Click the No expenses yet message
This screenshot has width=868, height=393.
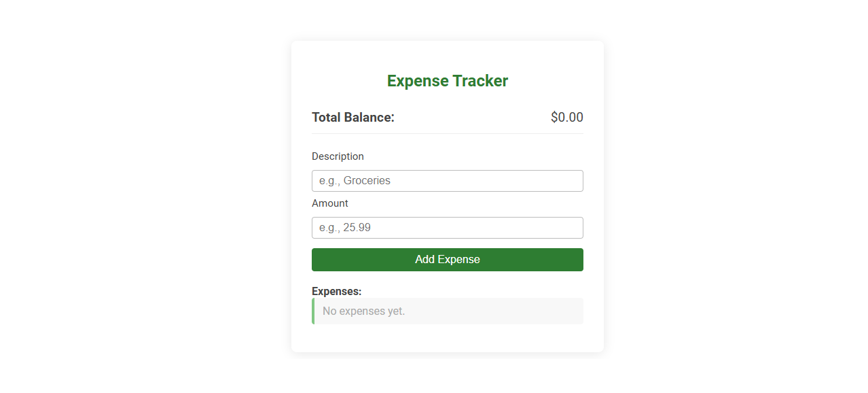(x=363, y=311)
